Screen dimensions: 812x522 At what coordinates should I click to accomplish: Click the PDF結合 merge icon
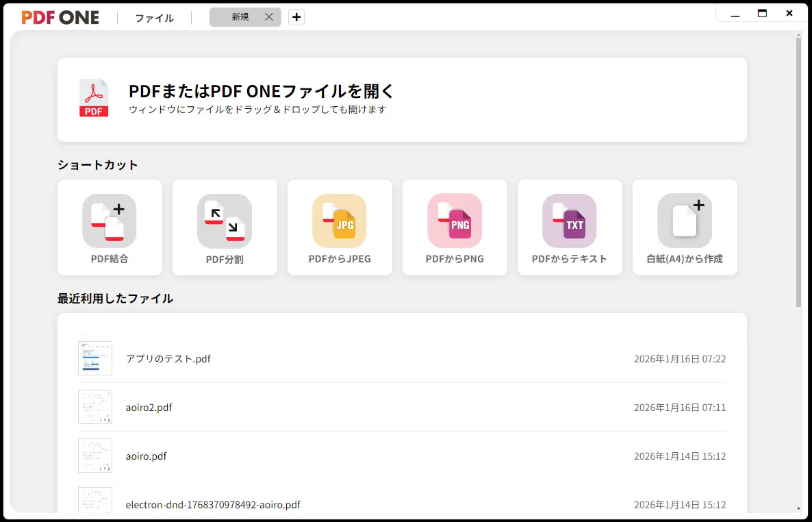click(x=110, y=221)
